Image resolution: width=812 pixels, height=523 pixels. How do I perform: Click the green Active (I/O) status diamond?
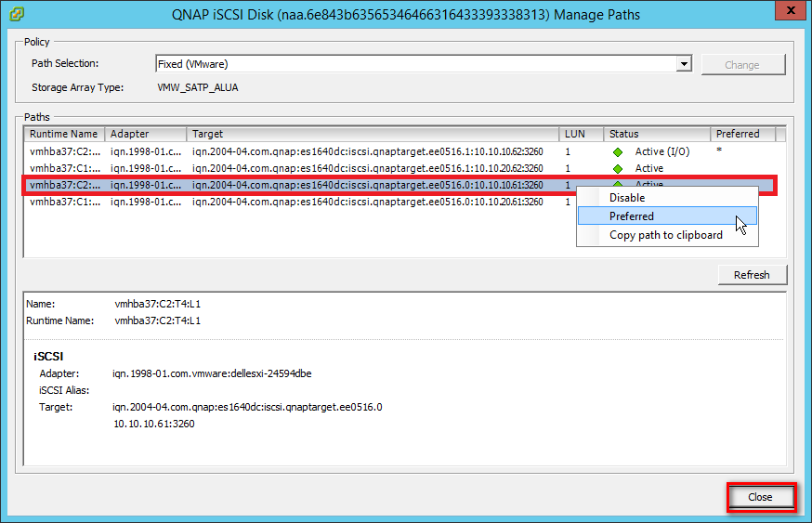[x=616, y=151]
